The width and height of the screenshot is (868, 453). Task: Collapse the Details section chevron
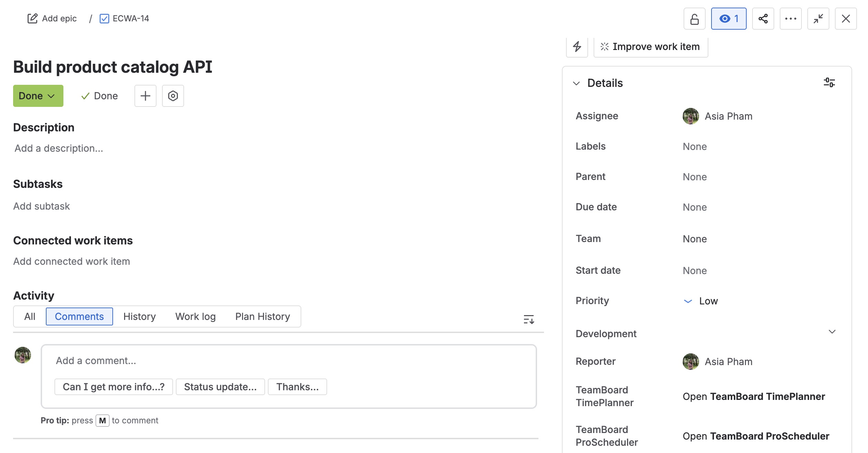pos(576,83)
